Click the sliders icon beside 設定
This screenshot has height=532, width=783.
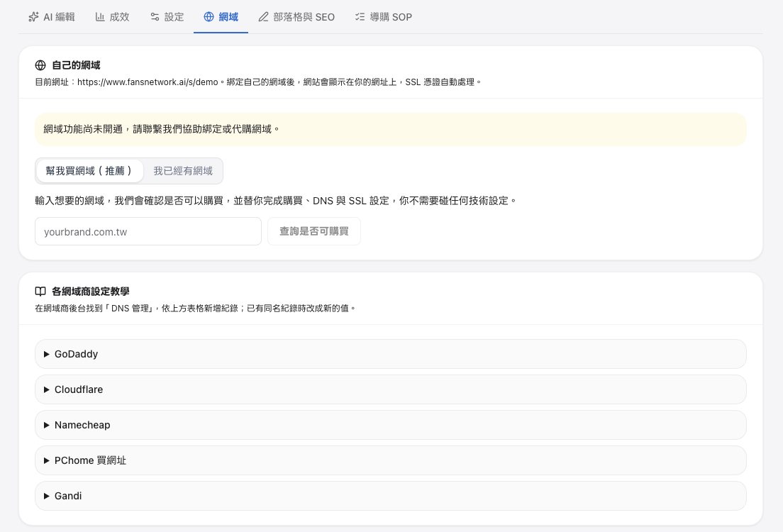coord(155,17)
